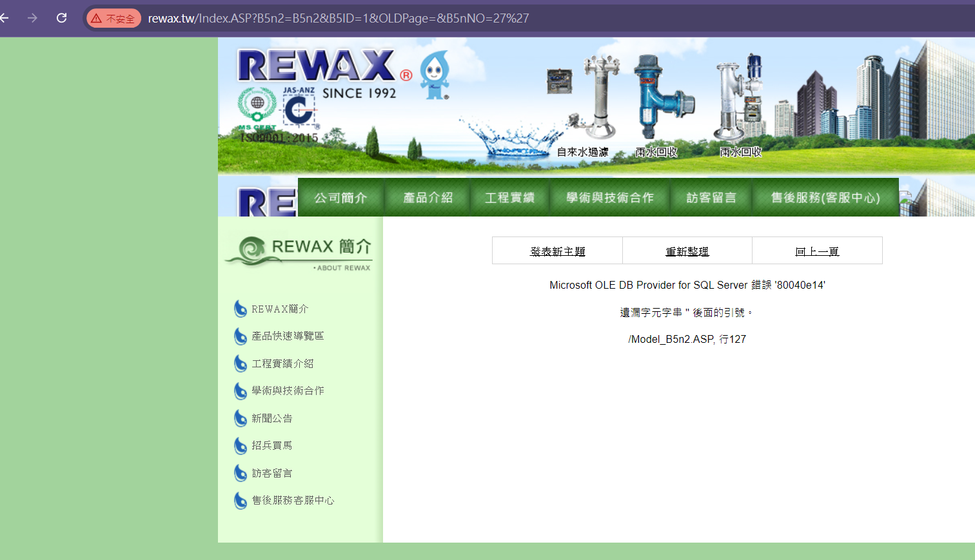Click the 回上一頁 link
Screen dimensions: 975x560
(x=817, y=251)
